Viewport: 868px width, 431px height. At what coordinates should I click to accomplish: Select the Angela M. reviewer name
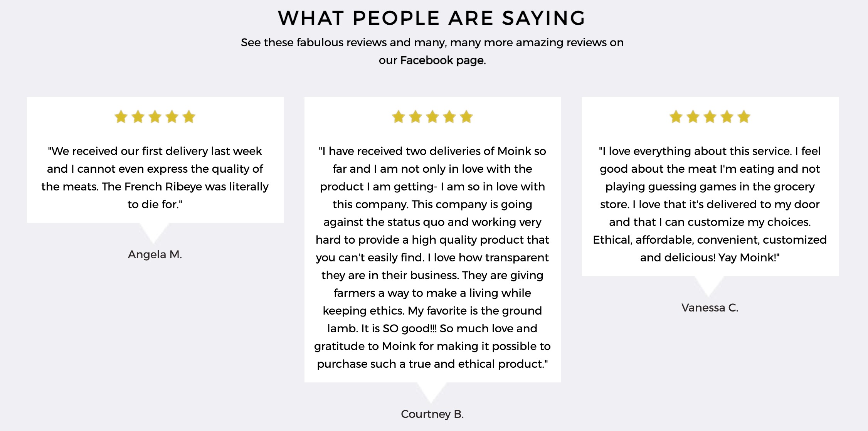(x=155, y=254)
